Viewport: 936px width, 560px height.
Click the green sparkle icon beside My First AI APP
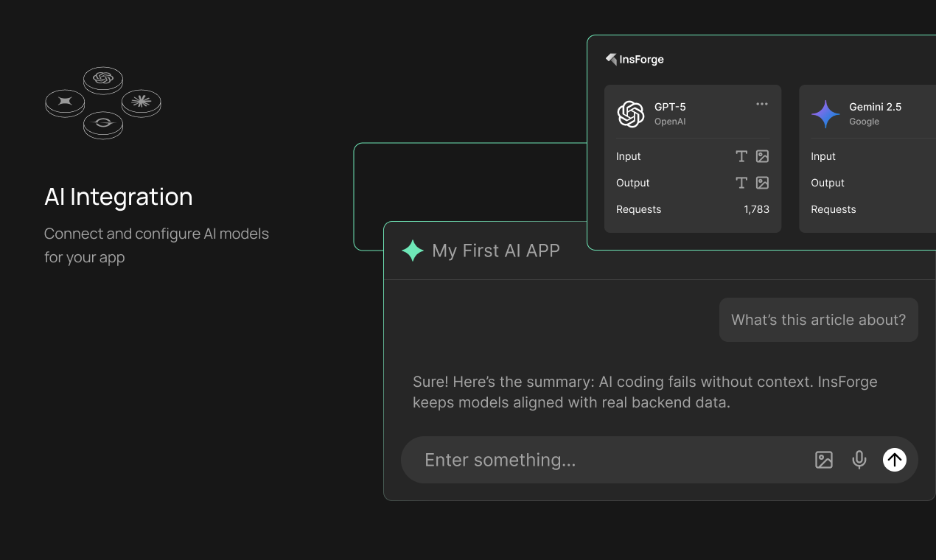point(413,251)
